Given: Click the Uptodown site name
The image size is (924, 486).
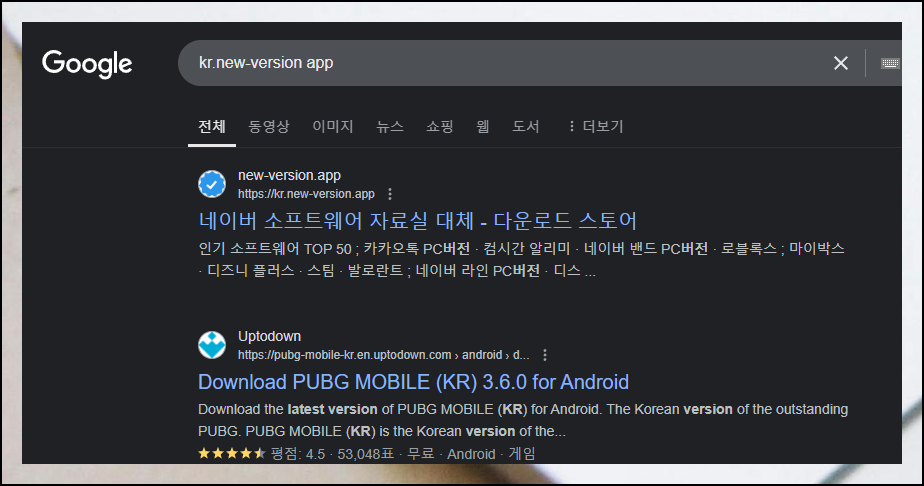Looking at the screenshot, I should click(x=269, y=336).
